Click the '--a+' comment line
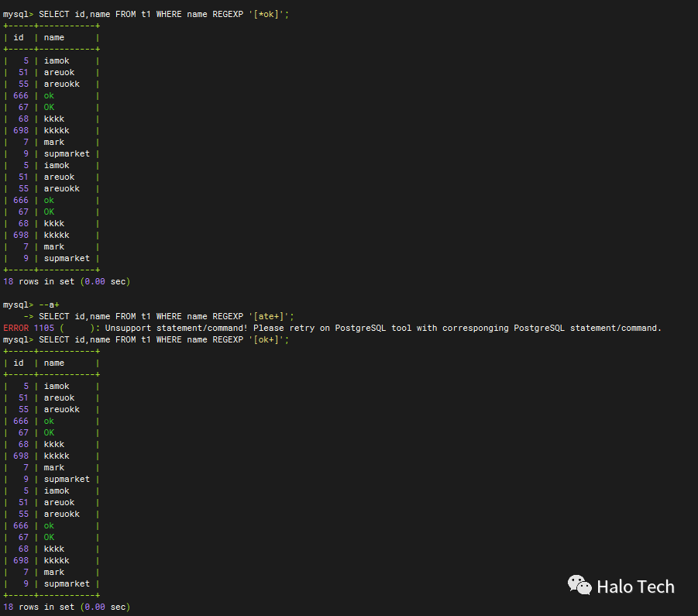 point(49,305)
